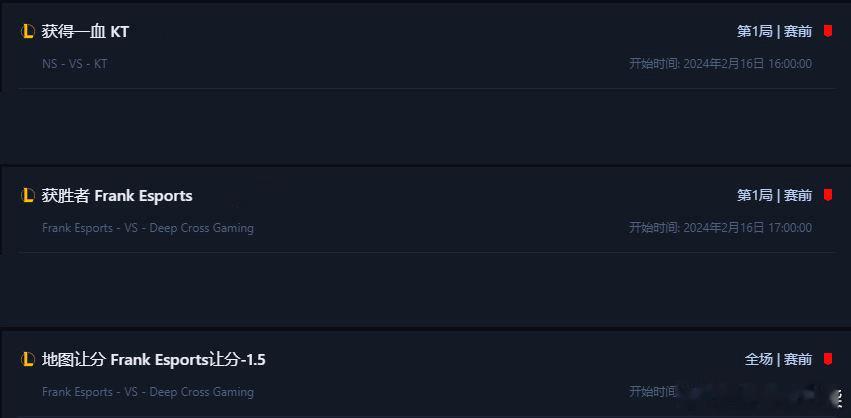Image resolution: width=851 pixels, height=418 pixels.
Task: Click the blurred 开始时间 label in bottom row
Action: point(654,392)
